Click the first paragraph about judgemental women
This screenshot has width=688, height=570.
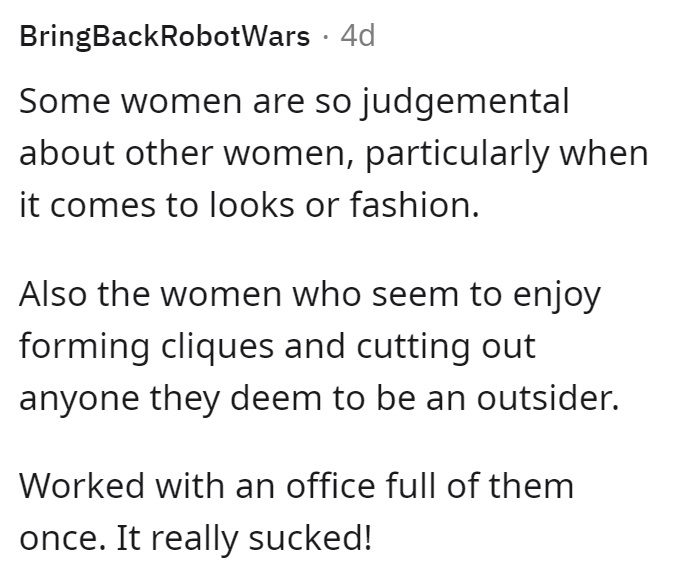click(333, 153)
